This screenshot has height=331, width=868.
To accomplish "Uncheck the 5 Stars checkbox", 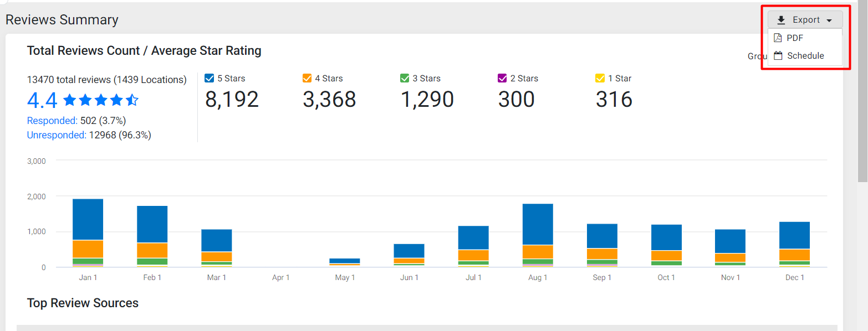I will point(209,78).
